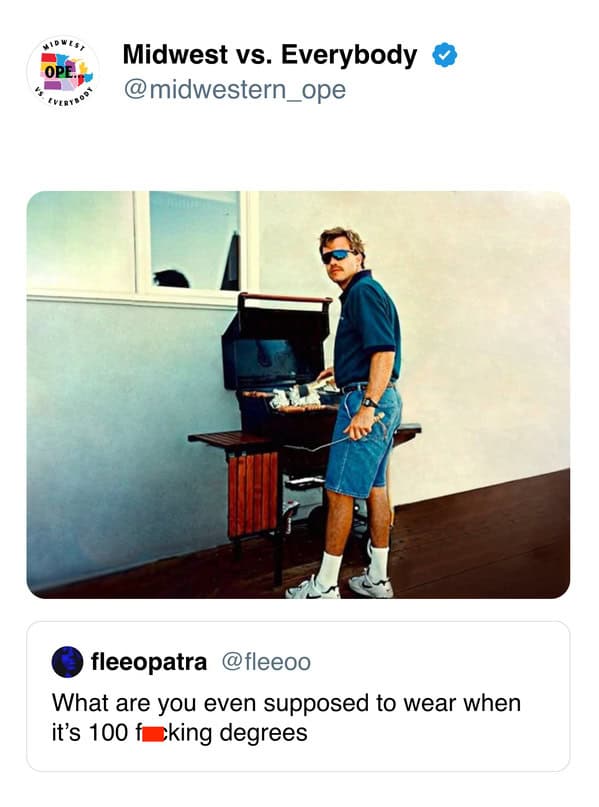Image resolution: width=599 pixels, height=807 pixels.
Task: Visit the @midwestern_ope handle
Action: click(234, 90)
